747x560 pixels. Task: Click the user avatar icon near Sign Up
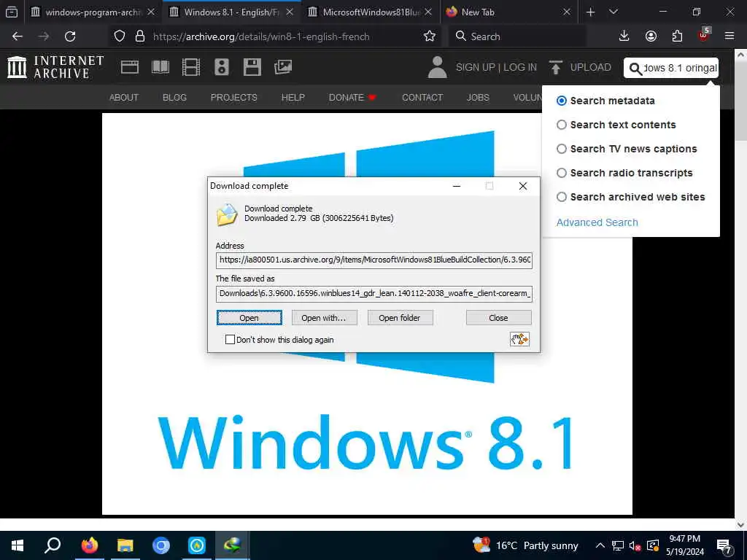[x=438, y=67]
